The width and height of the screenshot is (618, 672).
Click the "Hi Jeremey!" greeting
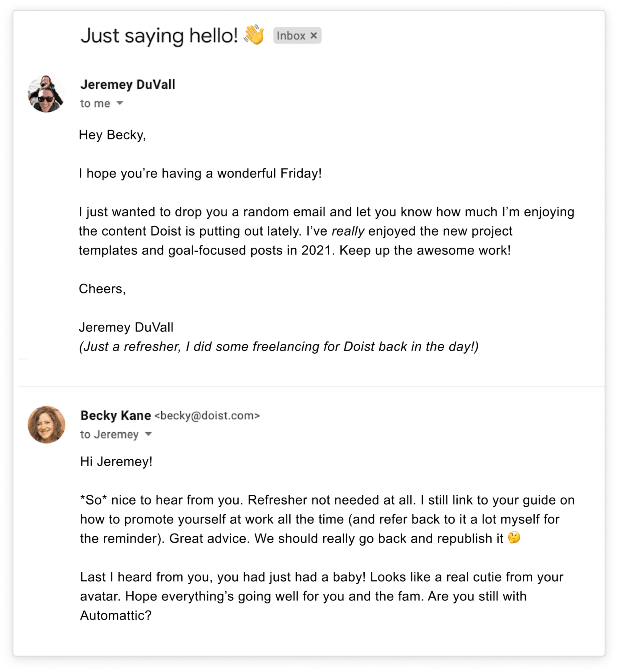point(116,462)
